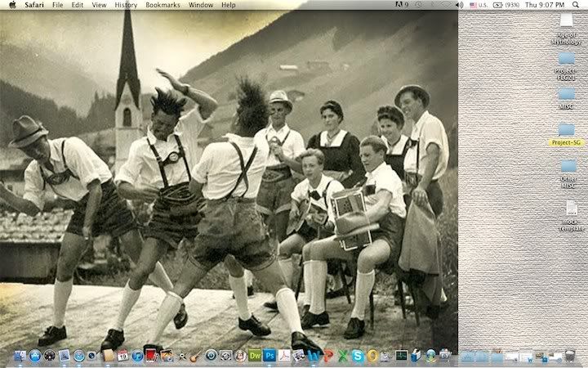Open Adobe Acrobat PDF icon
The height and width of the screenshot is (368, 588).
pyautogui.click(x=284, y=355)
